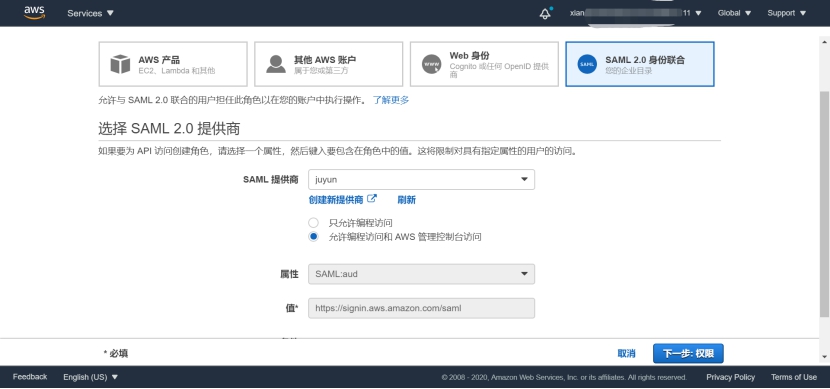Open the notifications bell icon

tap(545, 13)
